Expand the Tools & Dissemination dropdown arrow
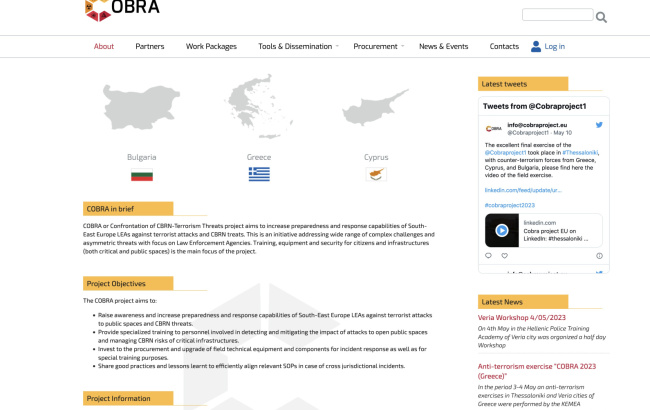This screenshot has width=650, height=410. coord(337,46)
